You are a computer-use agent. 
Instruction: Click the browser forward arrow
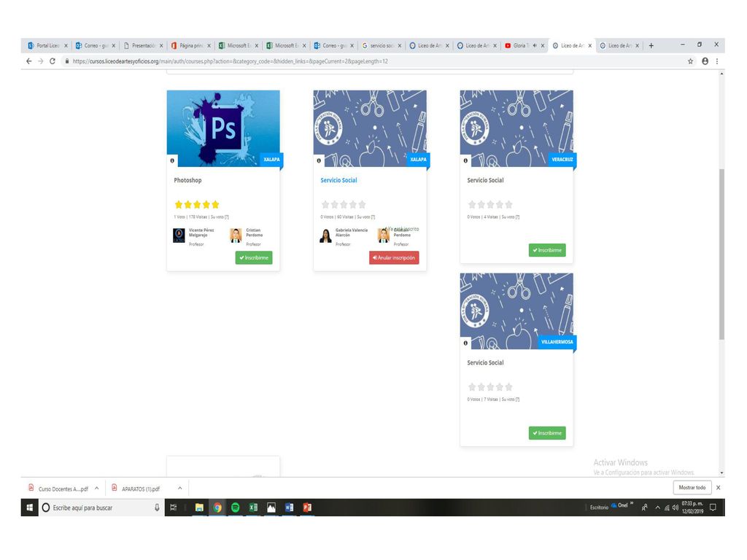point(41,61)
